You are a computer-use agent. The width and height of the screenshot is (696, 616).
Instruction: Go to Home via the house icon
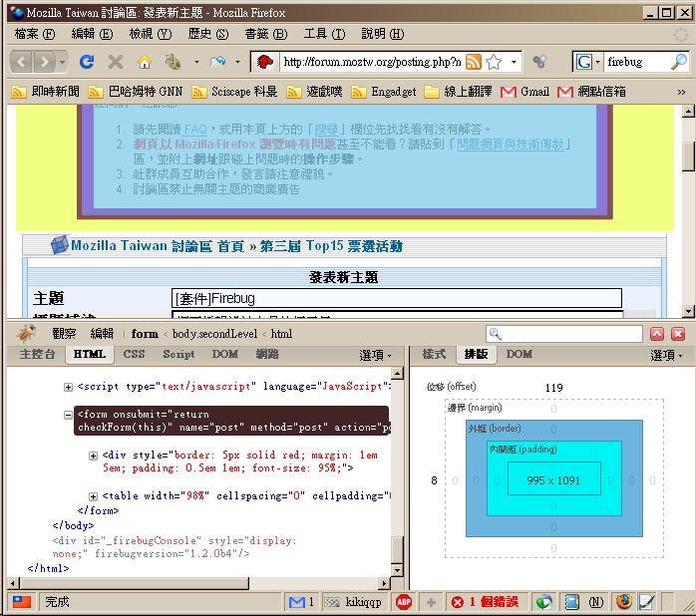tap(144, 62)
